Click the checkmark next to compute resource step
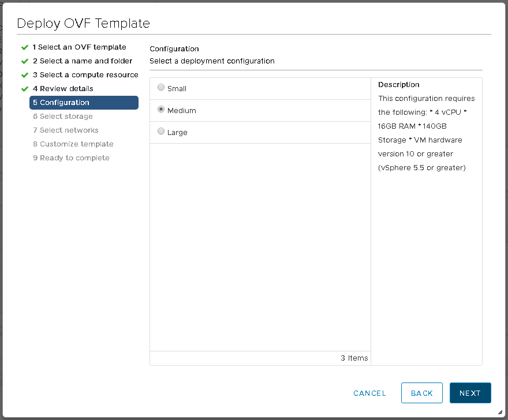508x420 pixels. tap(25, 75)
